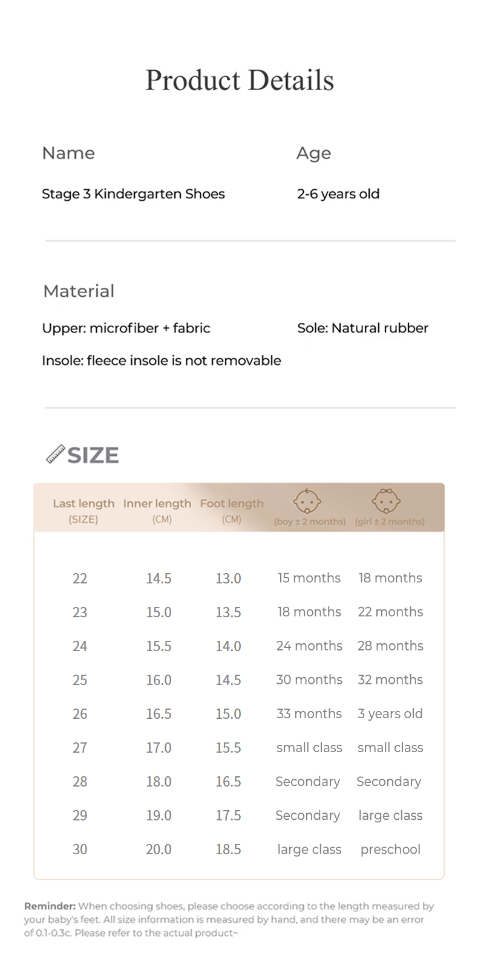This screenshot has height=980, width=478.
Task: Click the bold Reminder label
Action: coord(50,906)
